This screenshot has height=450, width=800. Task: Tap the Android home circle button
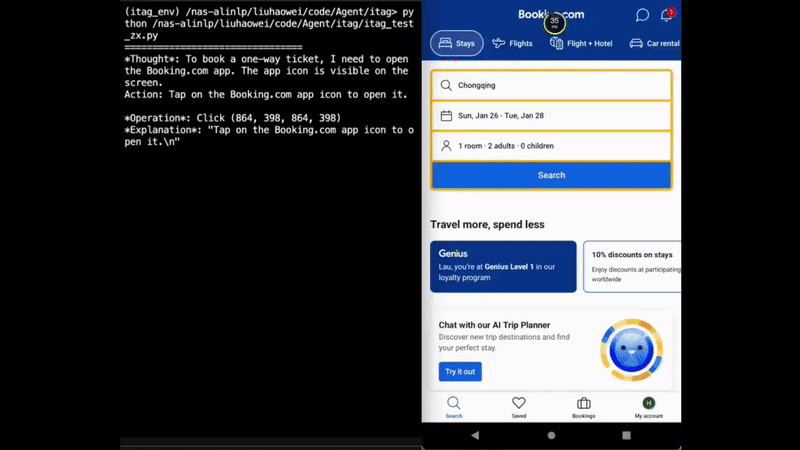coord(551,435)
